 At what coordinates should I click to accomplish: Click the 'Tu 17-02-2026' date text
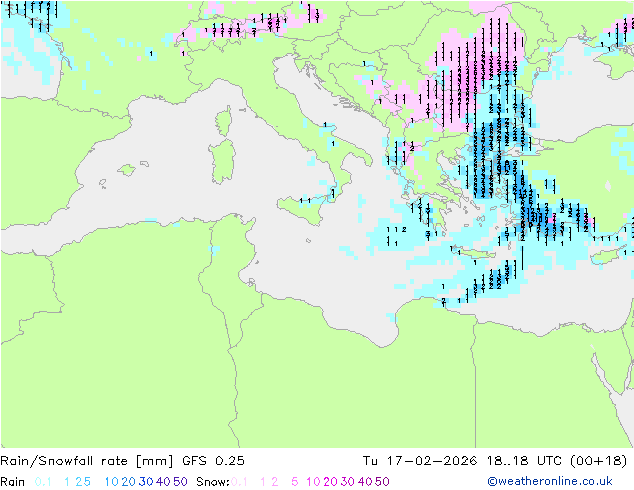[420, 461]
